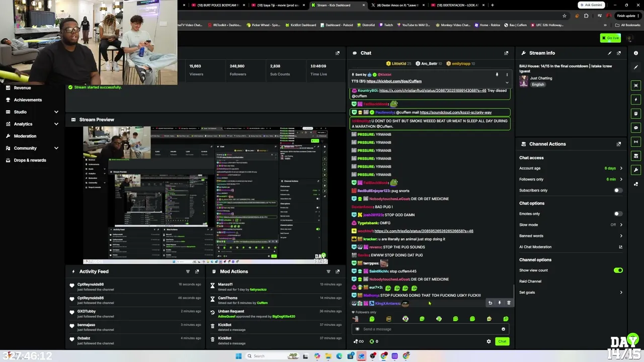Pop out the Chat panel
644x362 pixels.
click(506, 53)
